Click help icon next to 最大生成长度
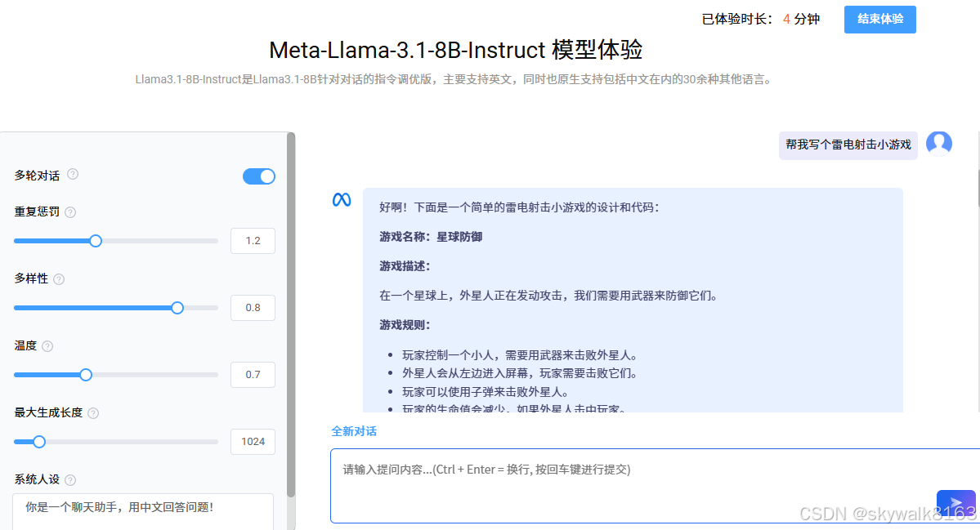 pos(93,412)
